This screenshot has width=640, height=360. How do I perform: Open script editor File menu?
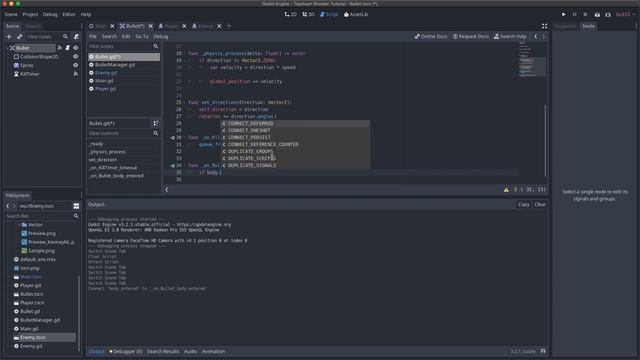point(93,36)
